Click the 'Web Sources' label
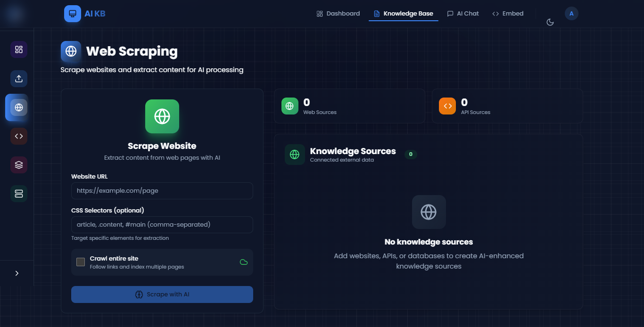 coord(320,112)
